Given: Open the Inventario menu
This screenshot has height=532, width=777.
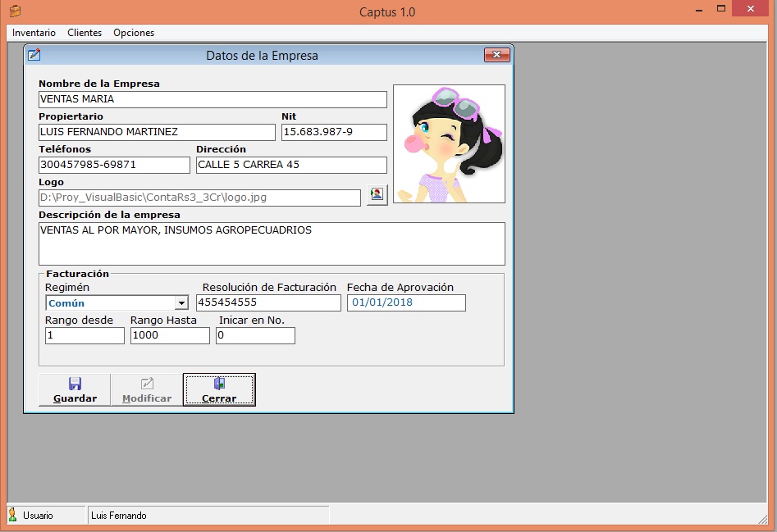Looking at the screenshot, I should coord(34,33).
